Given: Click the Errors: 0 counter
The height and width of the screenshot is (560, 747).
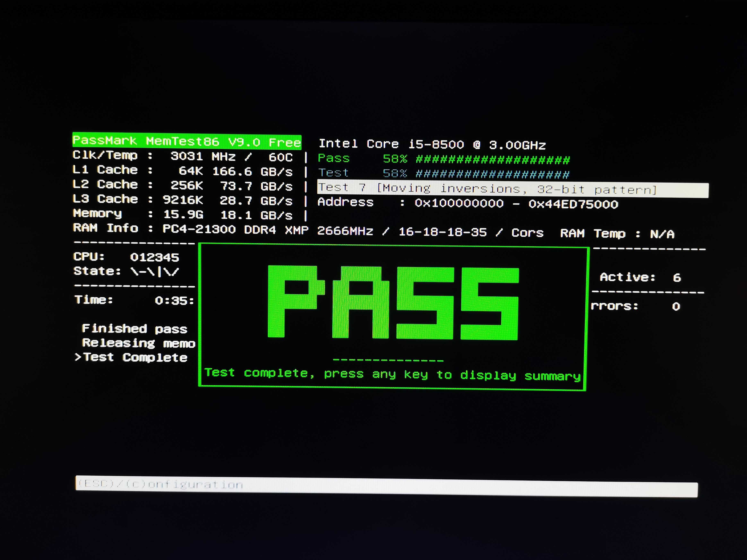Looking at the screenshot, I should click(x=636, y=306).
